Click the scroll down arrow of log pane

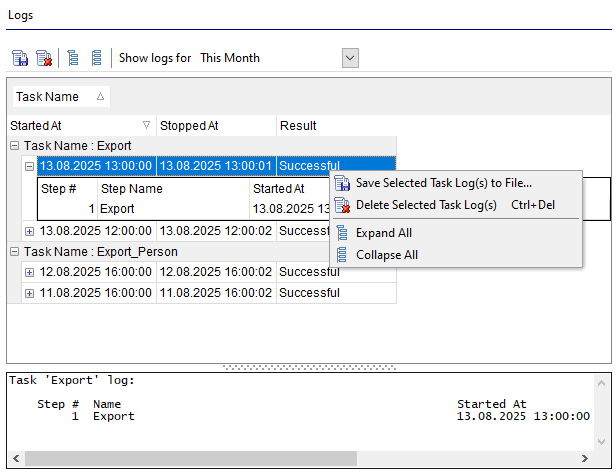click(601, 442)
